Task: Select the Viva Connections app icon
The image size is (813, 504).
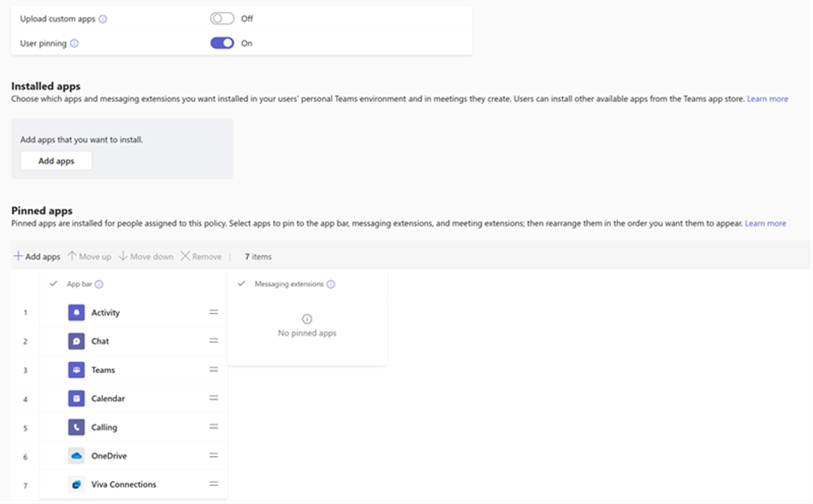Action: point(75,484)
